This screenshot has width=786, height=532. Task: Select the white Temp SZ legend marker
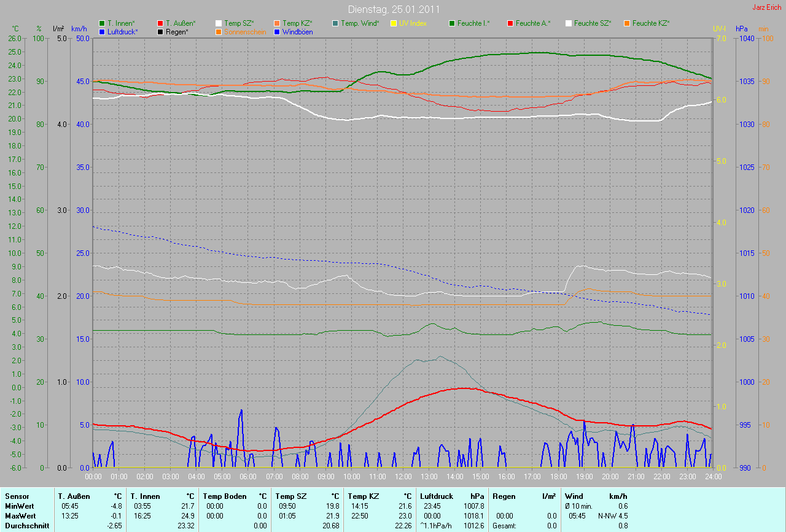(x=219, y=23)
